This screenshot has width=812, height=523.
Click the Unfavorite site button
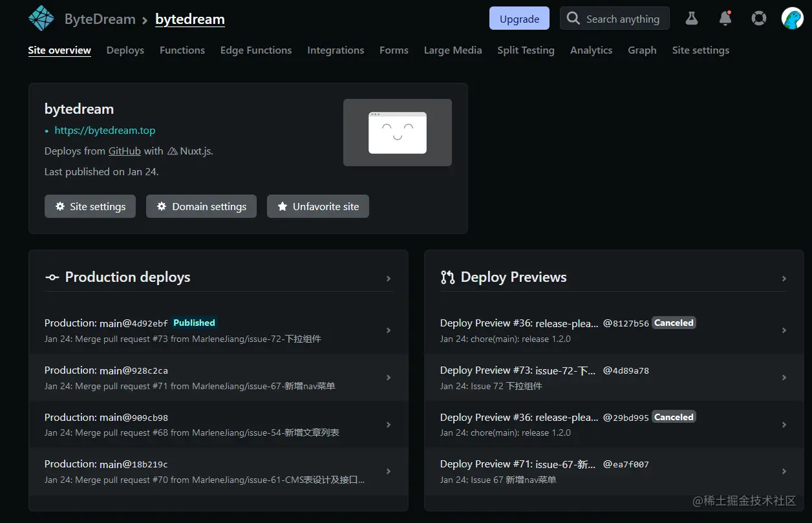tap(318, 206)
